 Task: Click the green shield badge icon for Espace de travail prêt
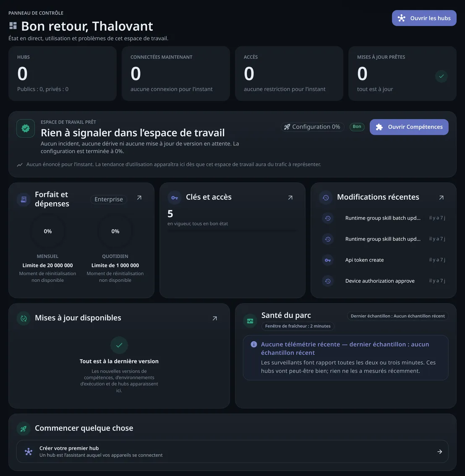[x=26, y=128]
